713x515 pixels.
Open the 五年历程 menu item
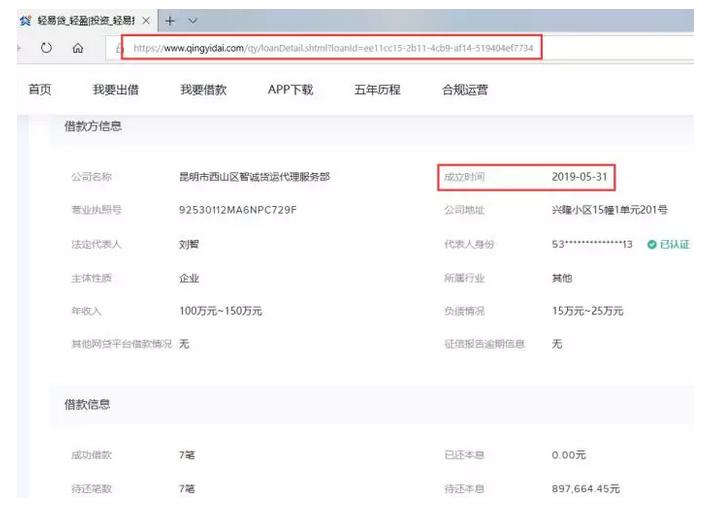pyautogui.click(x=377, y=90)
